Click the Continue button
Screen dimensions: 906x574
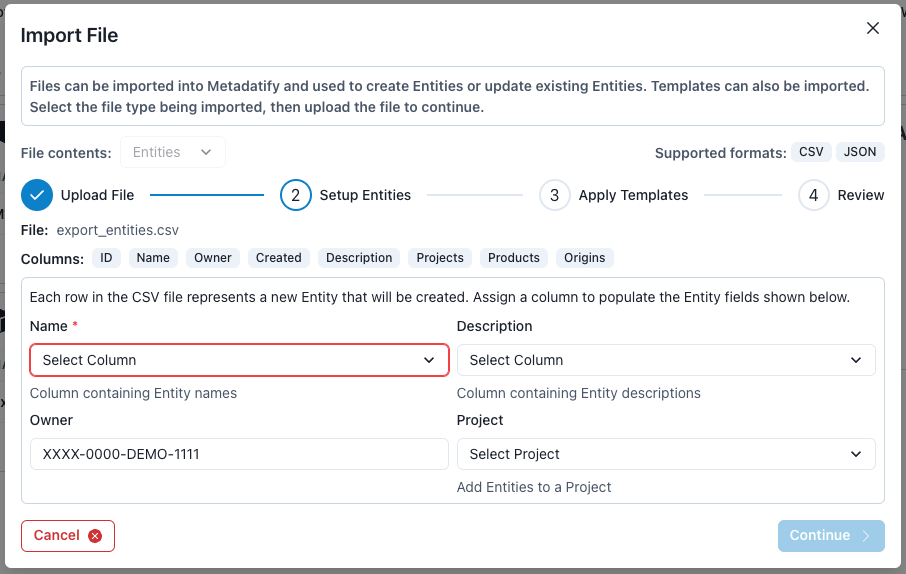(831, 536)
